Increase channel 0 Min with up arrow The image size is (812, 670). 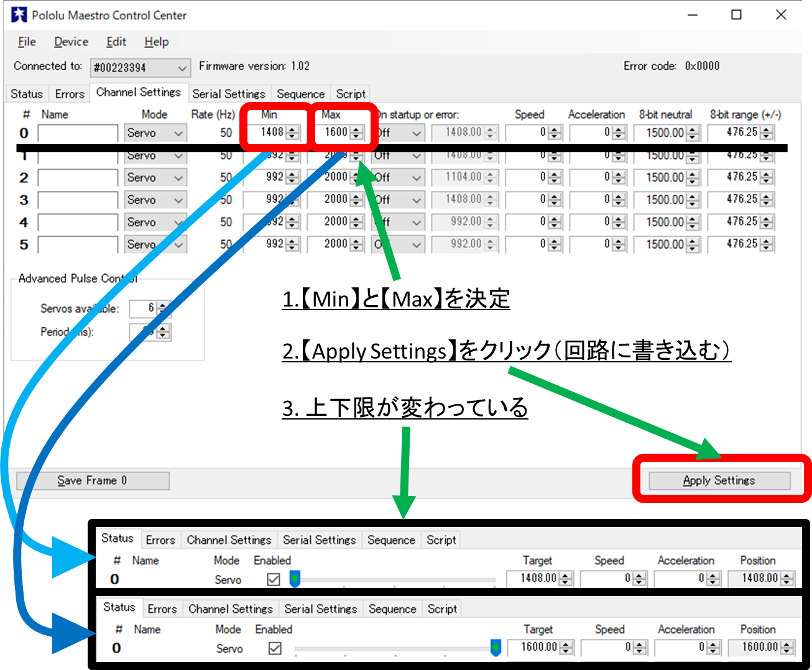(293, 129)
